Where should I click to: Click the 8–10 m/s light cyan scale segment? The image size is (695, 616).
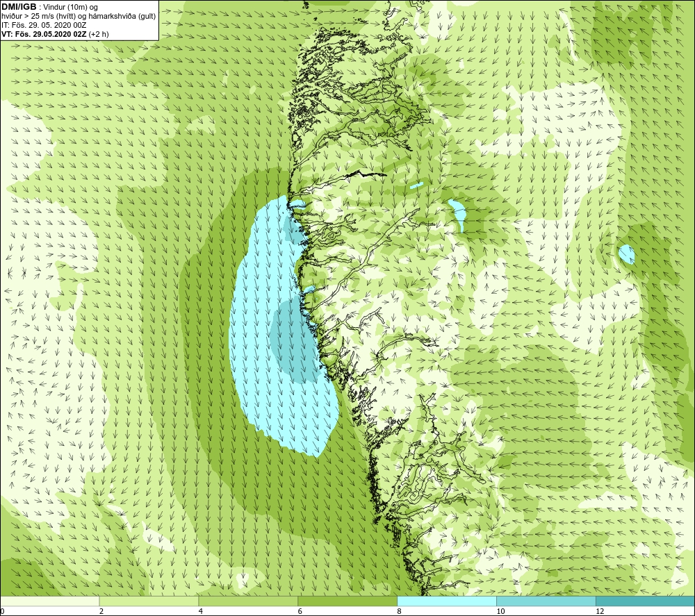click(x=447, y=601)
